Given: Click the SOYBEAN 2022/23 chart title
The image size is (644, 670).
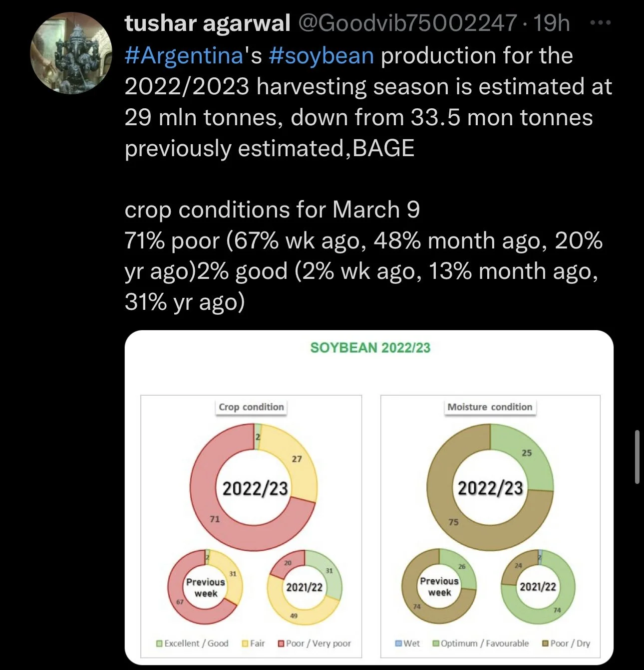Looking at the screenshot, I should [x=370, y=348].
